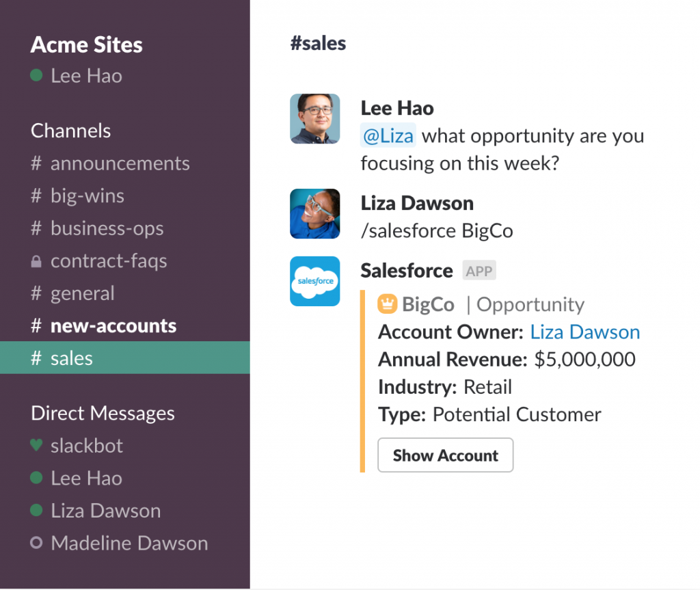Go to the business-ops channel
Screen dimensions: 700x590
[107, 228]
